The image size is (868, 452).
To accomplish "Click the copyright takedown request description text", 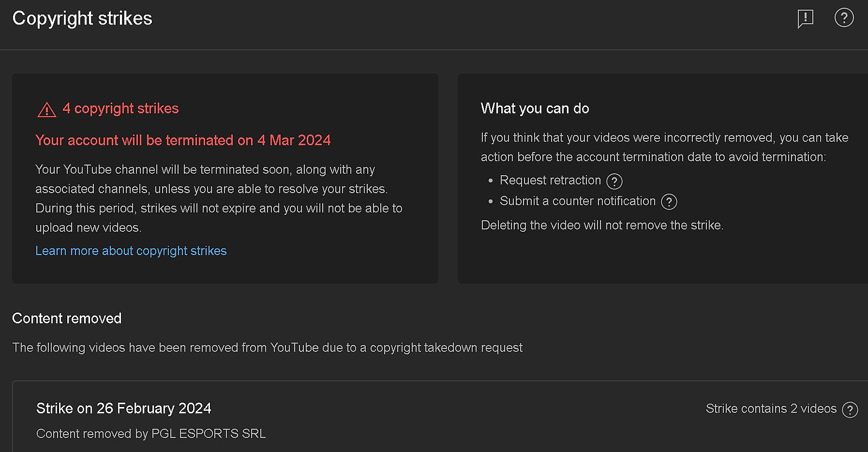I will coord(267,347).
